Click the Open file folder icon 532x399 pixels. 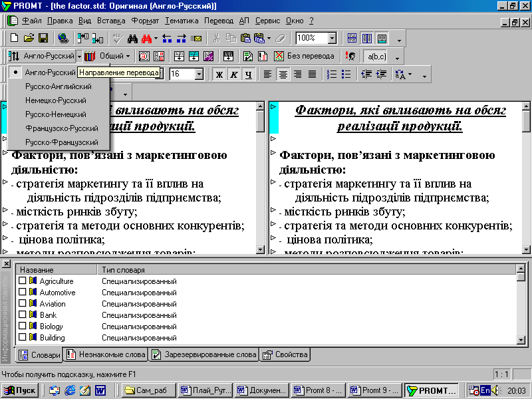[x=29, y=38]
